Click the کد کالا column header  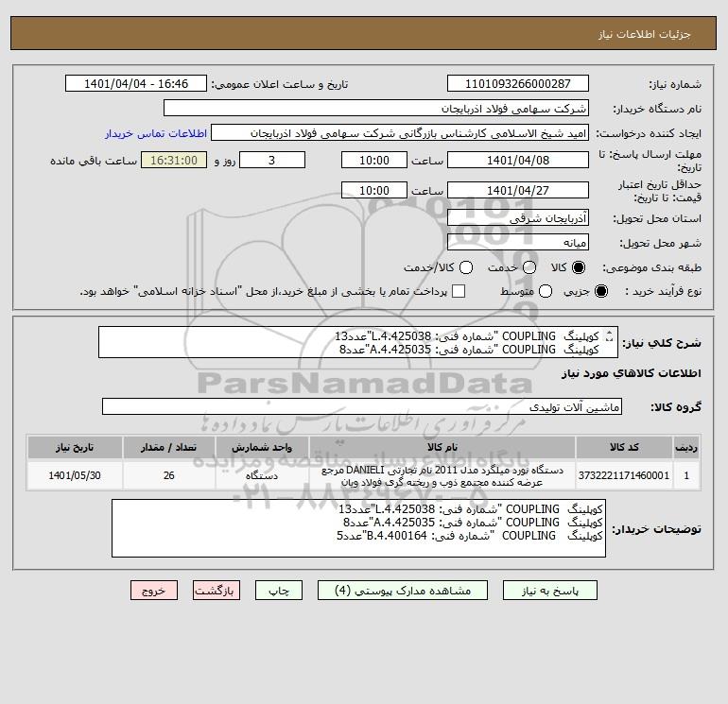624,447
